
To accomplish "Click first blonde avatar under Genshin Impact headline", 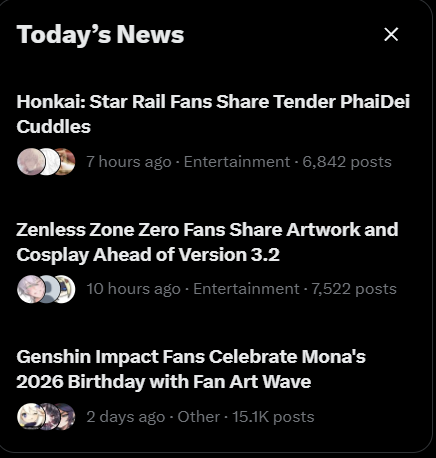I will click(x=29, y=417).
